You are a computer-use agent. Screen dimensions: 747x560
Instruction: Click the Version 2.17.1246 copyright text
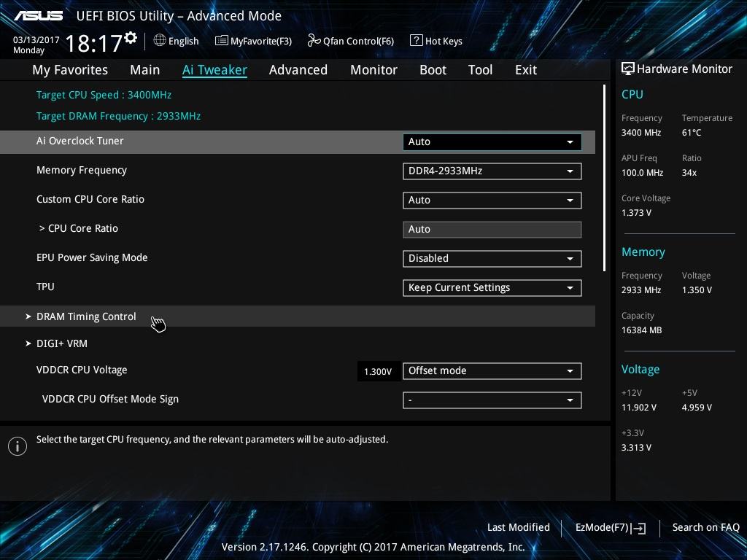click(373, 547)
